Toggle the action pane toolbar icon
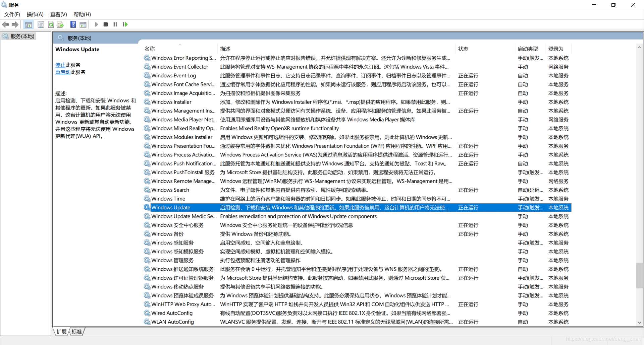 pos(83,24)
